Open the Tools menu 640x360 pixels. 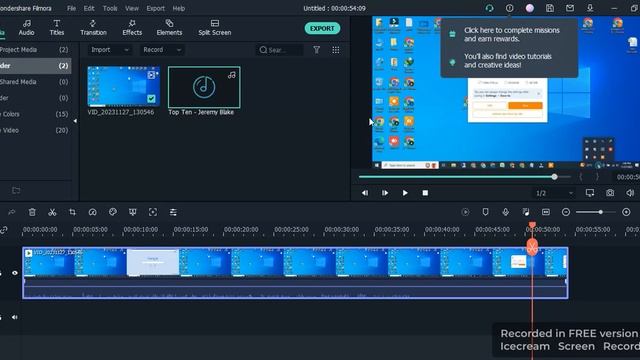point(110,8)
